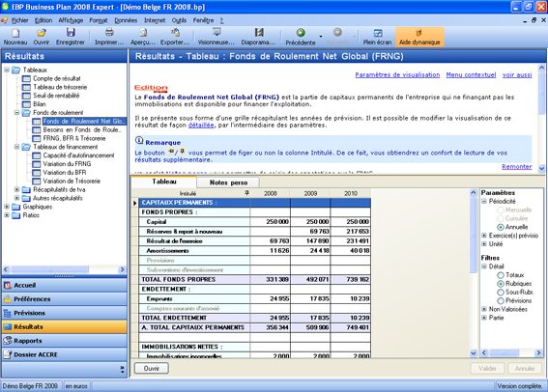
Task: Select Besoins en Fonds de Roulement item
Action: [x=82, y=129]
